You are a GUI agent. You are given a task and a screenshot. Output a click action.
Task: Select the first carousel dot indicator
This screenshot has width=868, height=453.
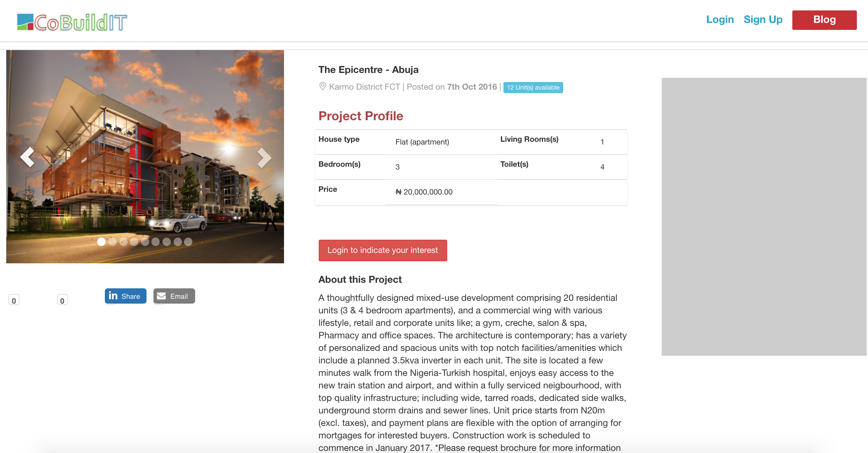101,242
